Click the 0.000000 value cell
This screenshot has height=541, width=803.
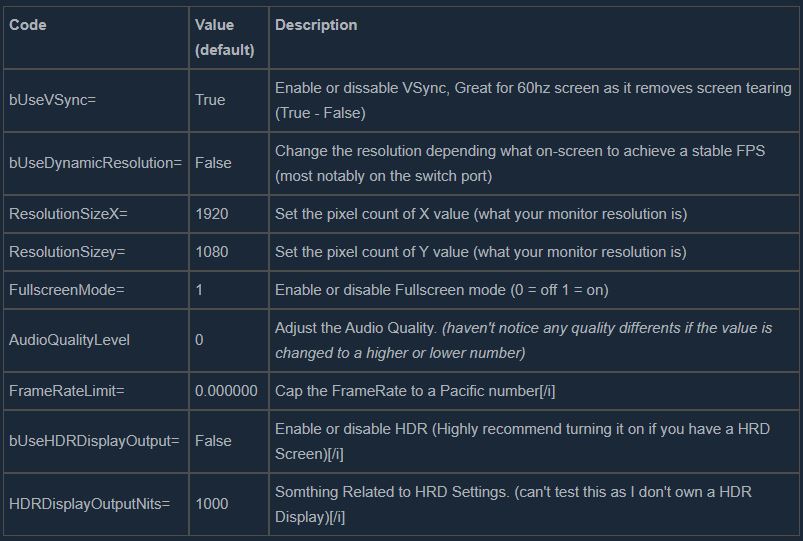pyautogui.click(x=227, y=390)
